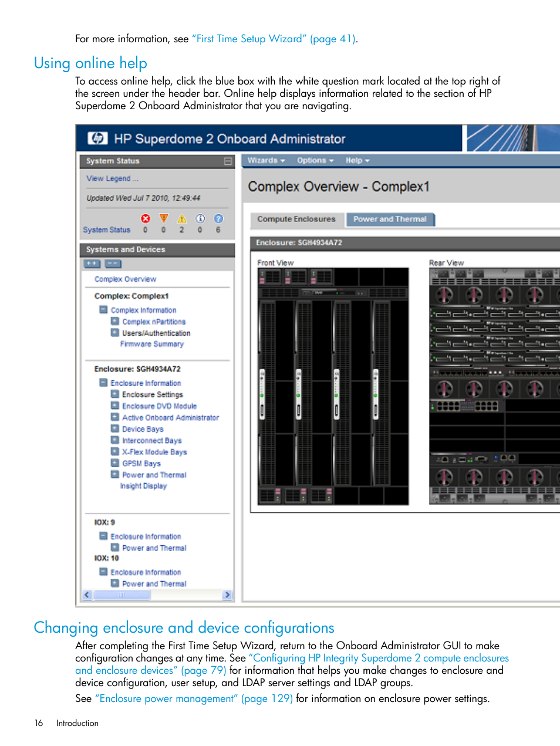This screenshot has height=746, width=560.
Task: Expand the Interconnect Bays tree node
Action: [x=115, y=440]
